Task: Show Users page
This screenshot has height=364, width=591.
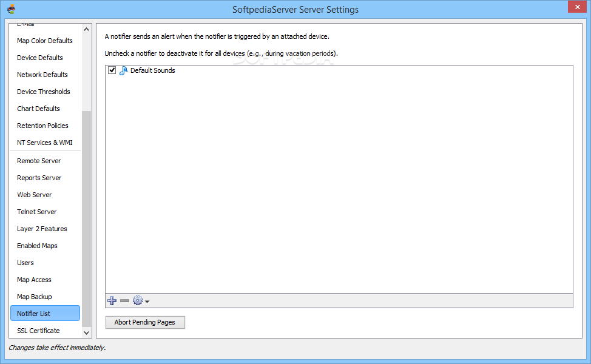Action: tap(25, 263)
